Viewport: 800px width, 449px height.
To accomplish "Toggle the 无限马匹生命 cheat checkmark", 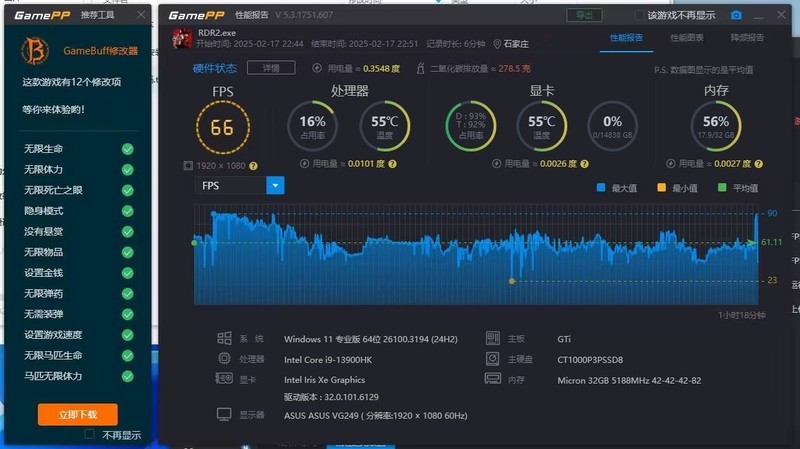I will point(128,356).
